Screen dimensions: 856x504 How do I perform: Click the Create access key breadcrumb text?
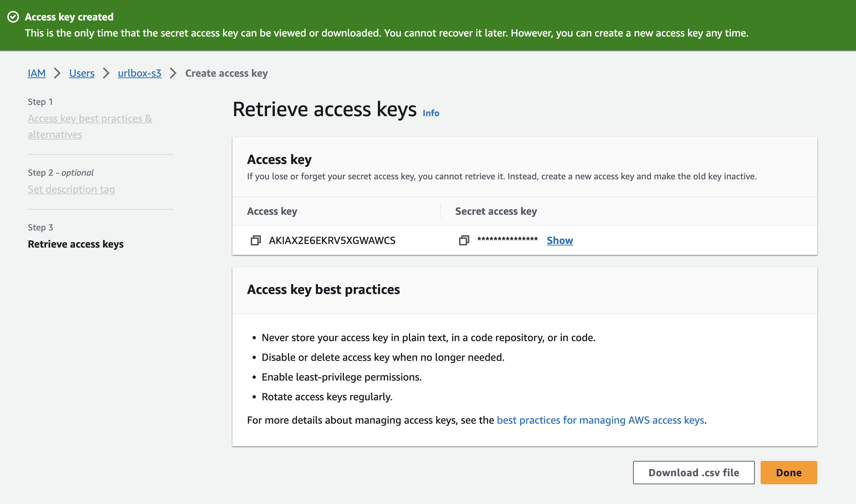pos(226,73)
